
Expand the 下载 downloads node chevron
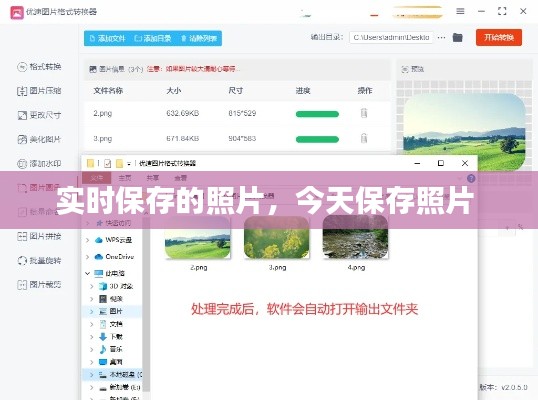[92, 337]
